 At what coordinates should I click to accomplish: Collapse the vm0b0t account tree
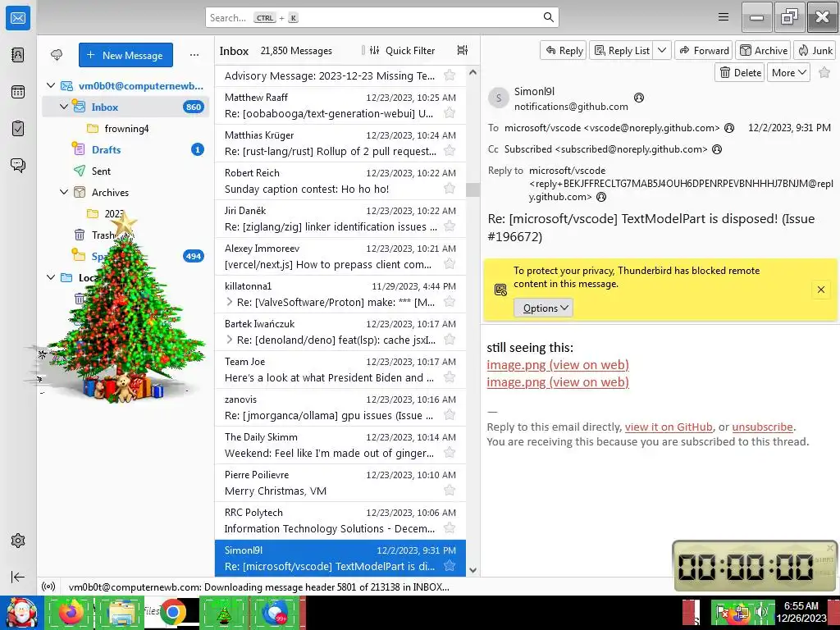tap(51, 85)
